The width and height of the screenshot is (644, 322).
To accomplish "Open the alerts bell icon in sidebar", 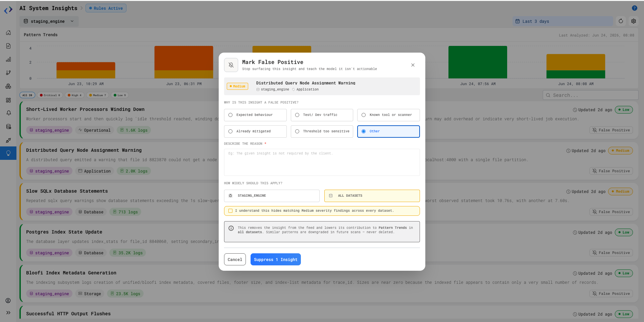I will [8, 113].
